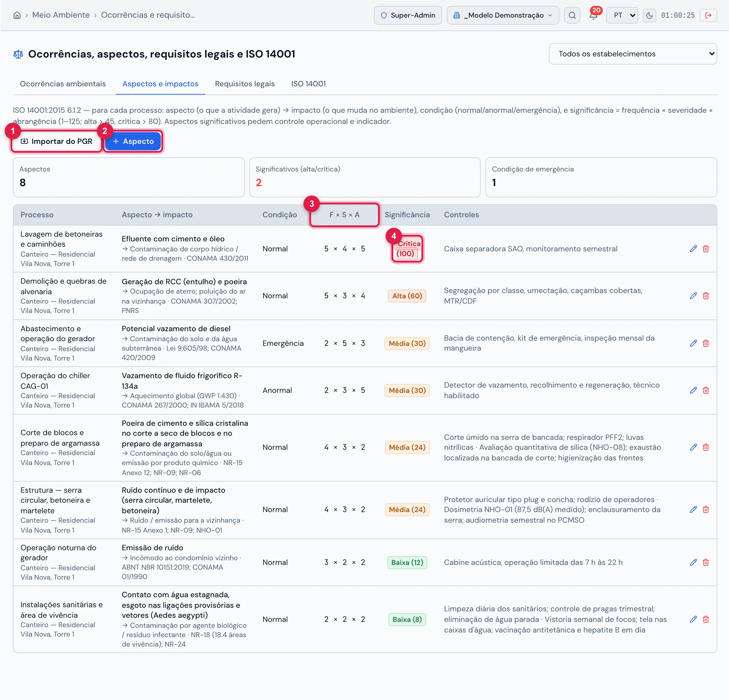Open notifications bell with badge 20
This screenshot has width=729, height=700.
(x=593, y=15)
